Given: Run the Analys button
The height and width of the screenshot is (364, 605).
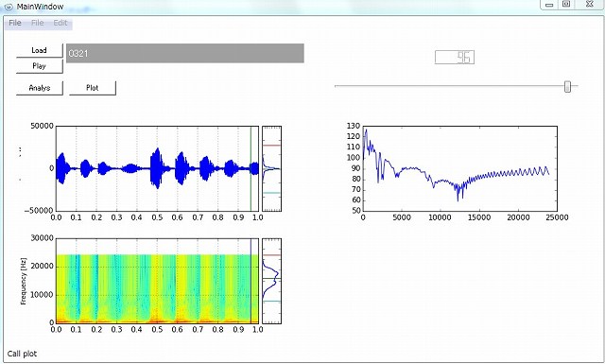Looking at the screenshot, I should (40, 88).
